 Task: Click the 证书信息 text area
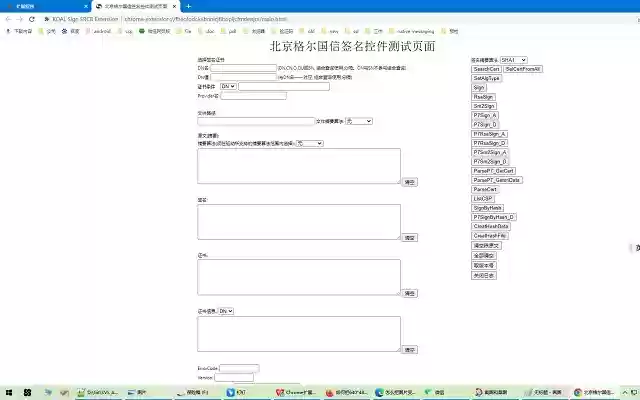(299, 334)
